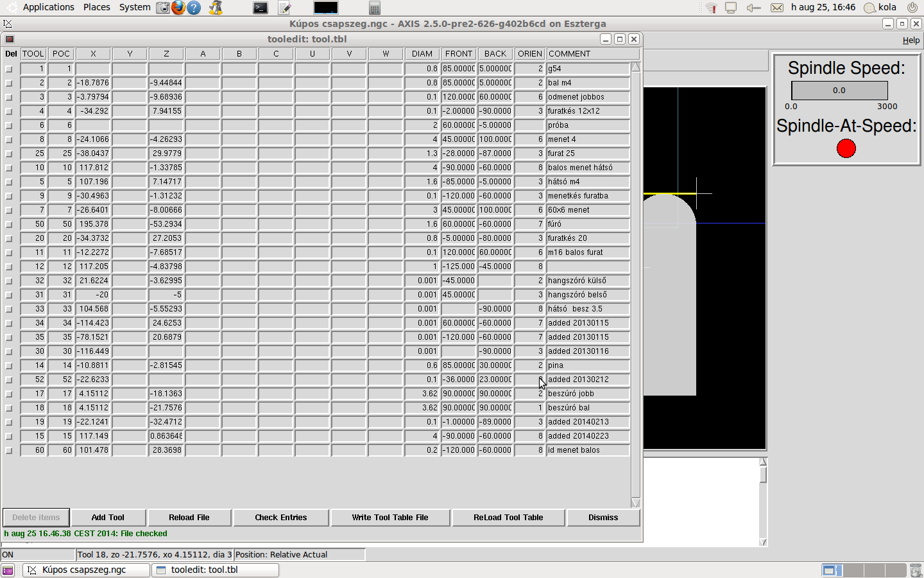The image size is (924, 578).
Task: Open the Places menu
Action: click(97, 7)
